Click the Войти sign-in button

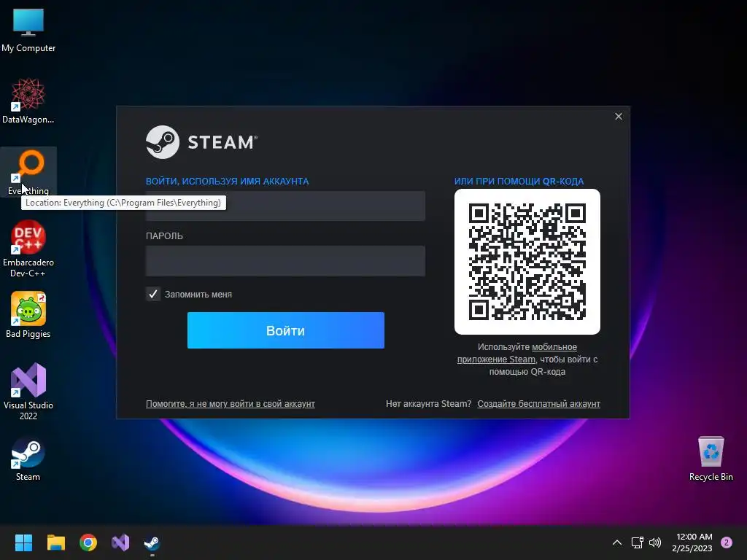pos(286,330)
